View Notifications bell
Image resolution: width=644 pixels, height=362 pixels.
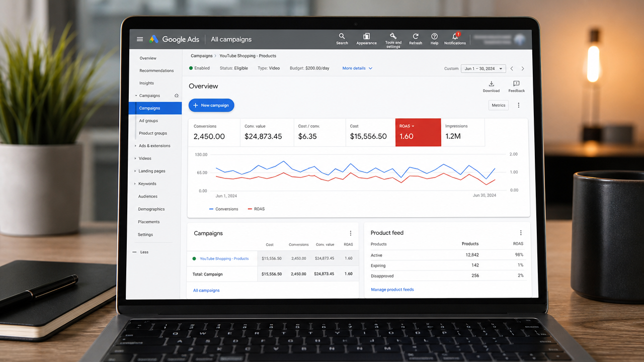pos(455,39)
